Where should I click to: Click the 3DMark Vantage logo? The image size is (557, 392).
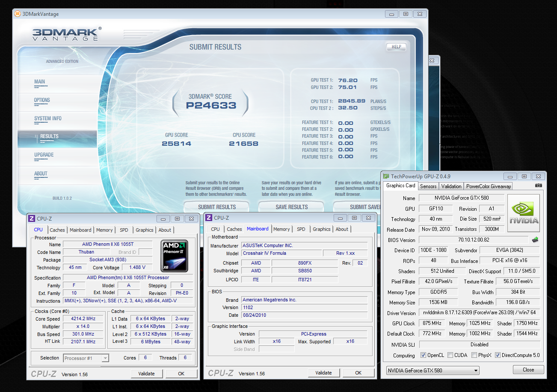[67, 34]
